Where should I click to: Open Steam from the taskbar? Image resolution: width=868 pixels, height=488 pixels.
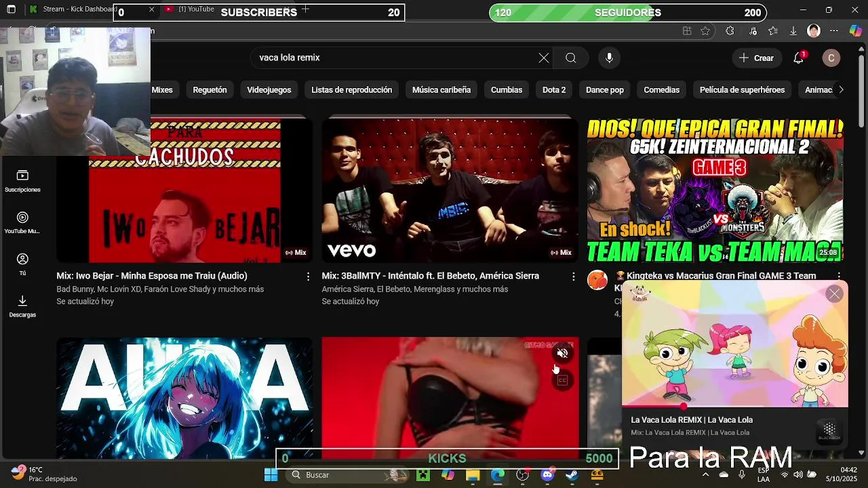point(572,475)
